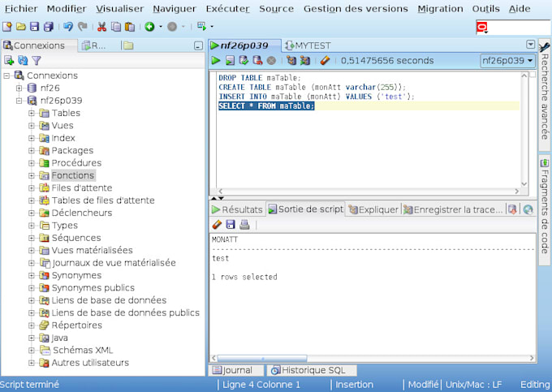Switch to the MYTEST worksheet tab
Viewport: 552px width, 392px height.
pyautogui.click(x=308, y=45)
